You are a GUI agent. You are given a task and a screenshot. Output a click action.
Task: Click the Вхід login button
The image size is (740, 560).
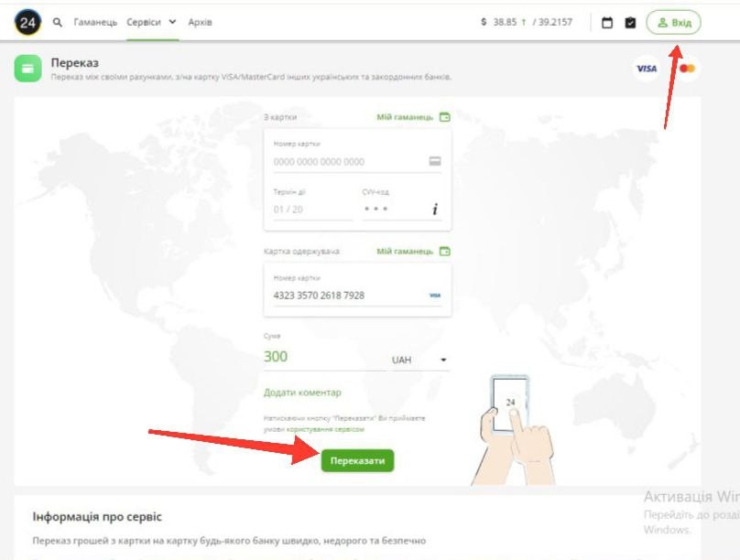pos(674,23)
